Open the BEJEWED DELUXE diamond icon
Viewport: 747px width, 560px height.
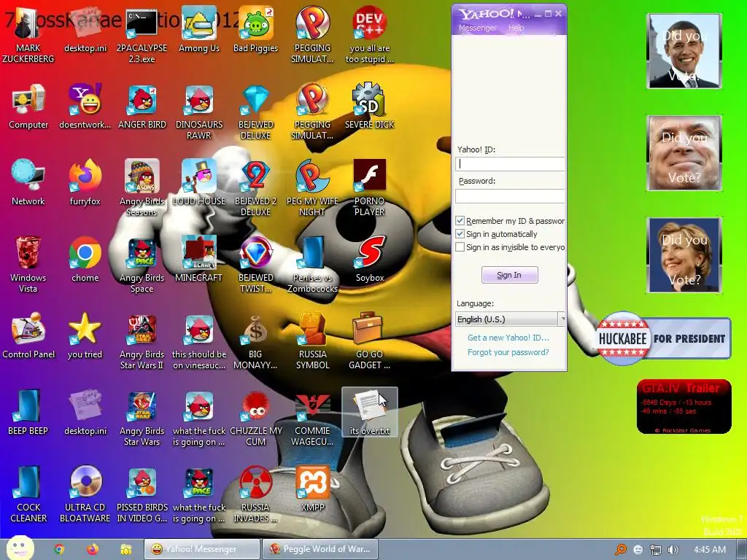coord(255,112)
